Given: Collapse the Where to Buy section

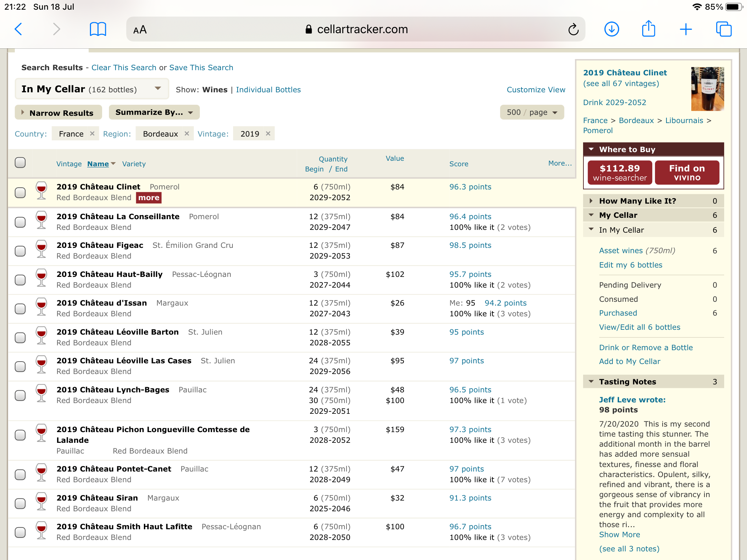Looking at the screenshot, I should [x=653, y=149].
